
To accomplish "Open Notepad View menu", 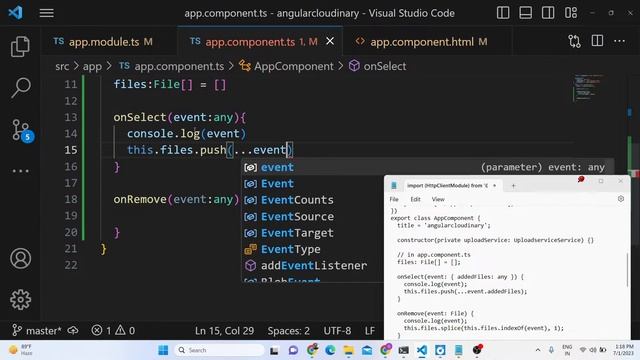I will [438, 199].
